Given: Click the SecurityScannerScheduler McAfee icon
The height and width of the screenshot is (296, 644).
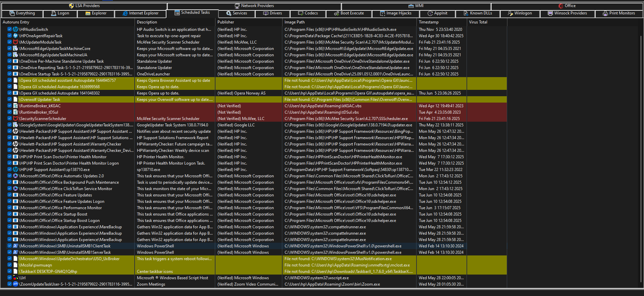Looking at the screenshot, I should click(15, 119).
